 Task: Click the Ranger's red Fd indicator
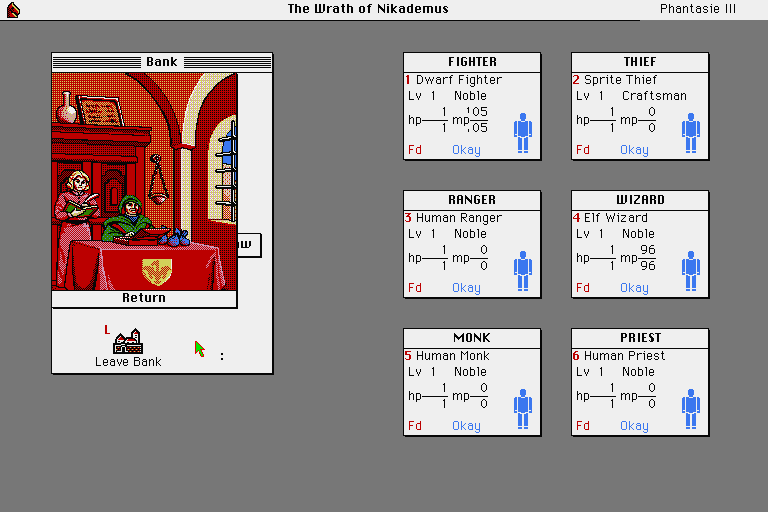coord(415,288)
